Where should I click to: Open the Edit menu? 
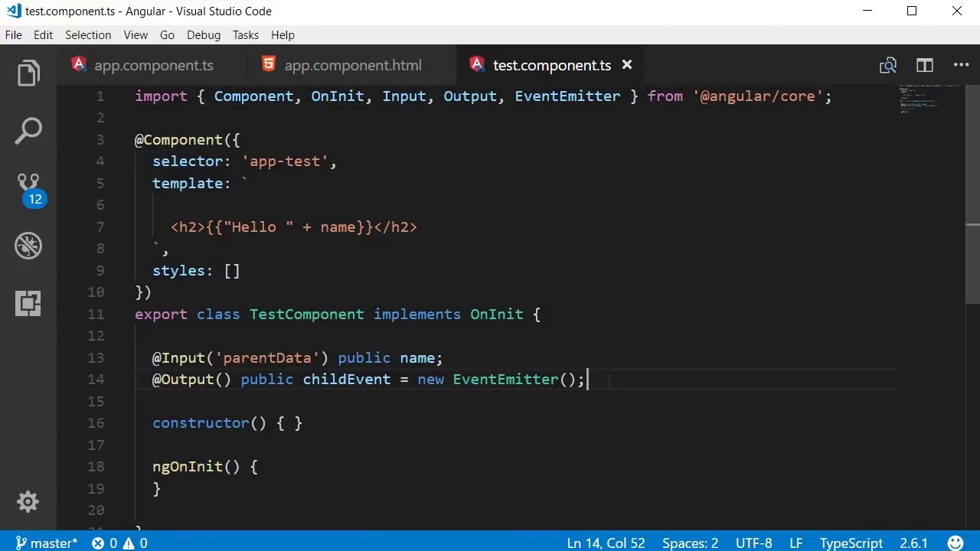pyautogui.click(x=43, y=34)
